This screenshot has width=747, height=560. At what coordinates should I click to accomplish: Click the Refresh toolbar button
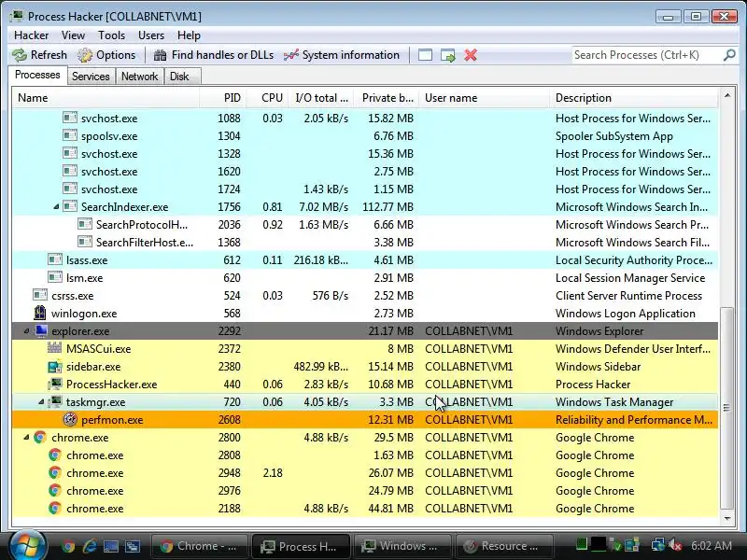click(x=39, y=55)
